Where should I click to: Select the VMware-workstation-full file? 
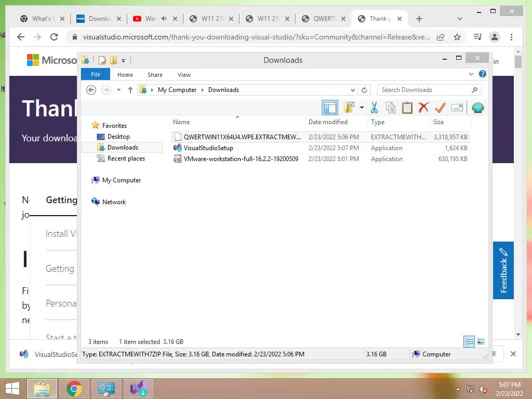[x=321, y=159]
